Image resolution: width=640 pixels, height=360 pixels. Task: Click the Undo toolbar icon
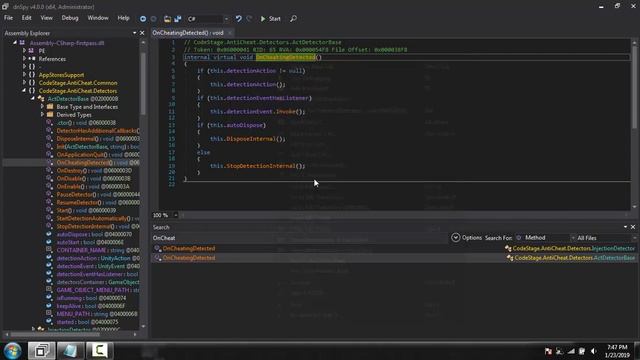[x=239, y=19]
